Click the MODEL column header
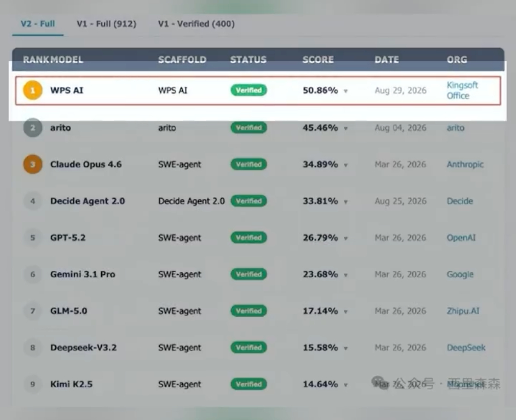This screenshot has width=516, height=420. coord(67,60)
